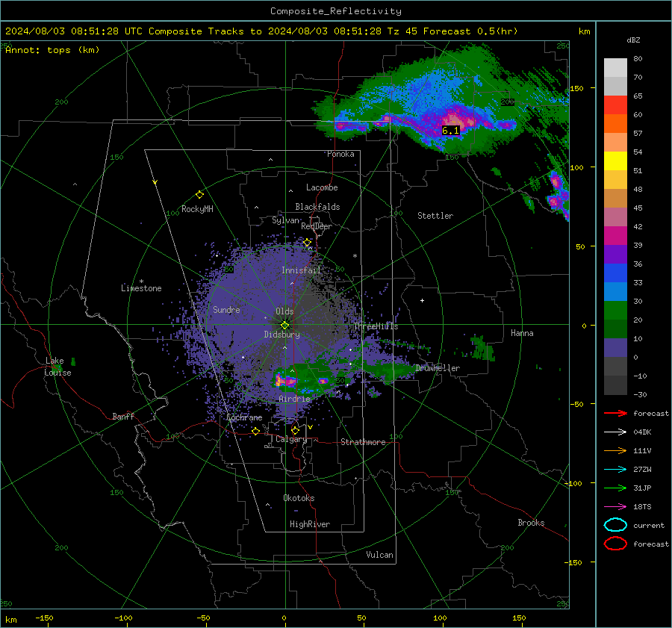Click the yellow diamond marker near Cochrane
Viewport: 672px width, 628px height.
tap(256, 431)
